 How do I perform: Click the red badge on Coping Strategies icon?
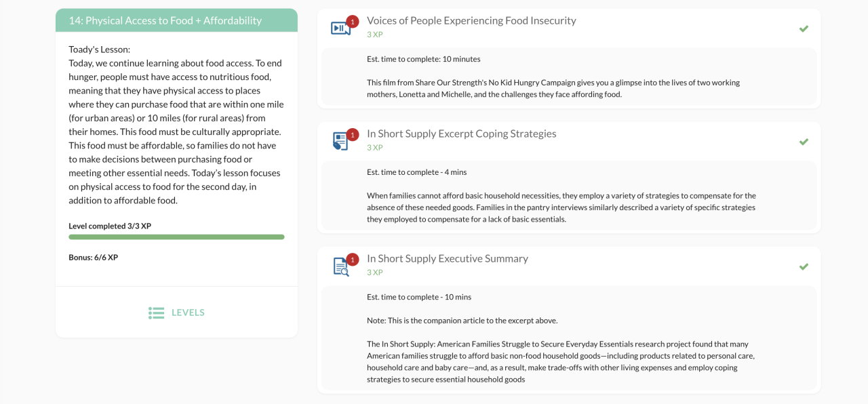pyautogui.click(x=352, y=134)
